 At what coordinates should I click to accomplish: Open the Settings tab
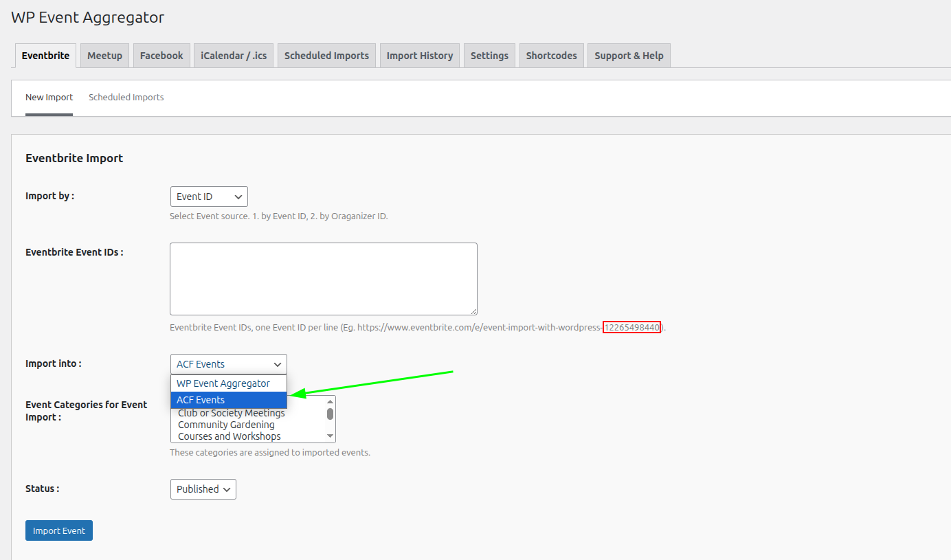point(489,56)
